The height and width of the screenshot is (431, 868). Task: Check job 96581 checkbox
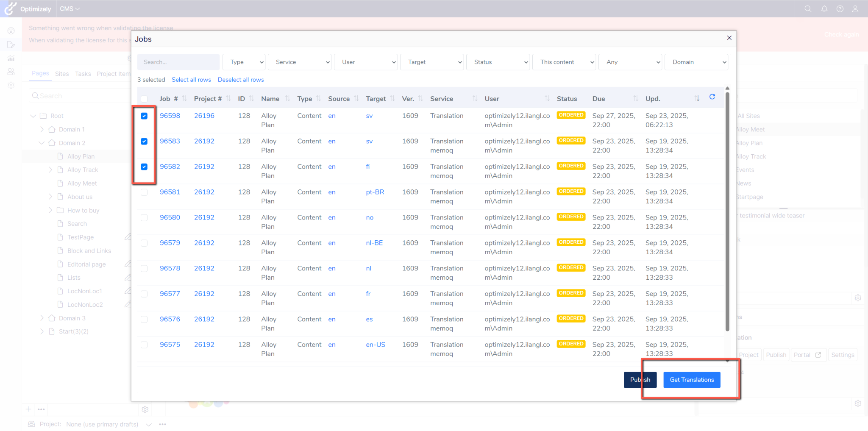click(144, 192)
